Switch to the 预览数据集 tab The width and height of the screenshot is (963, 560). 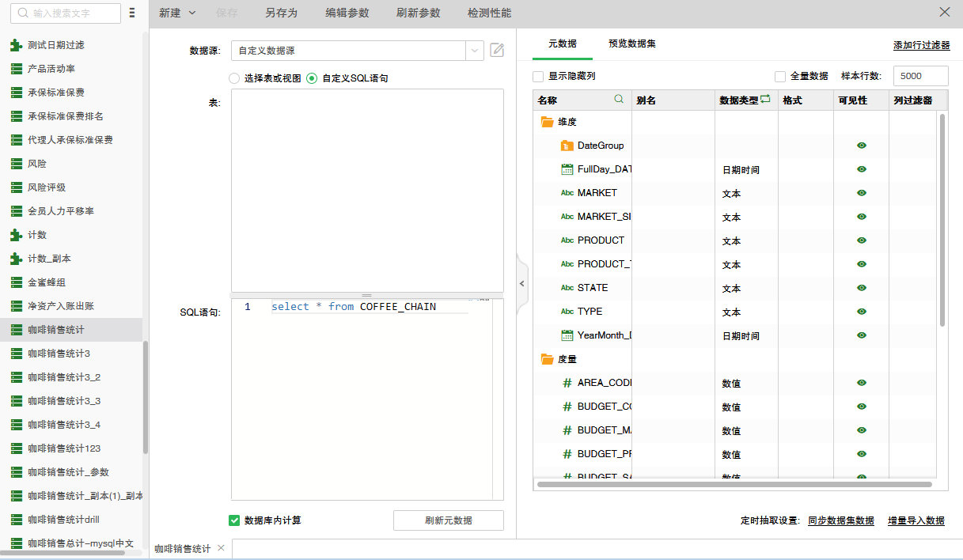point(631,44)
